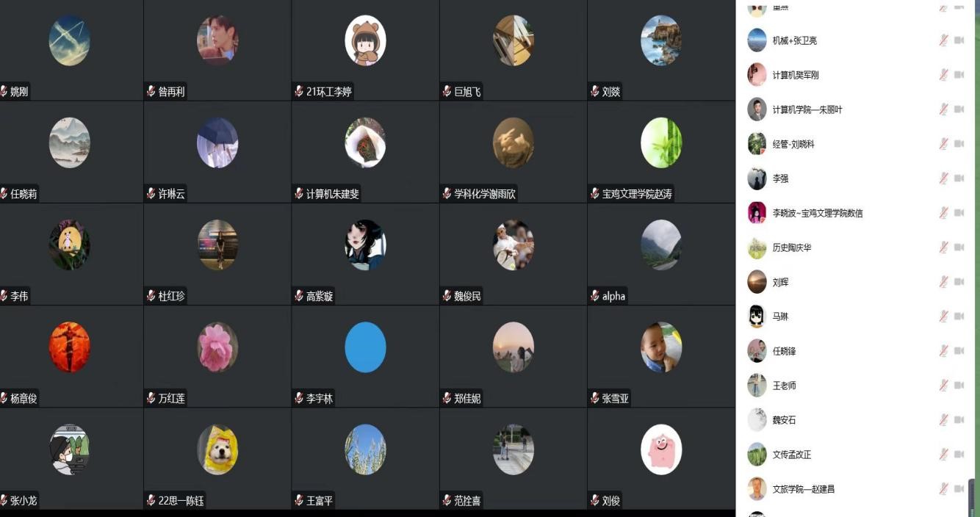The width and height of the screenshot is (980, 517).
Task: Click the muted microphone icon for 机械+张卫亮
Action: click(x=943, y=40)
